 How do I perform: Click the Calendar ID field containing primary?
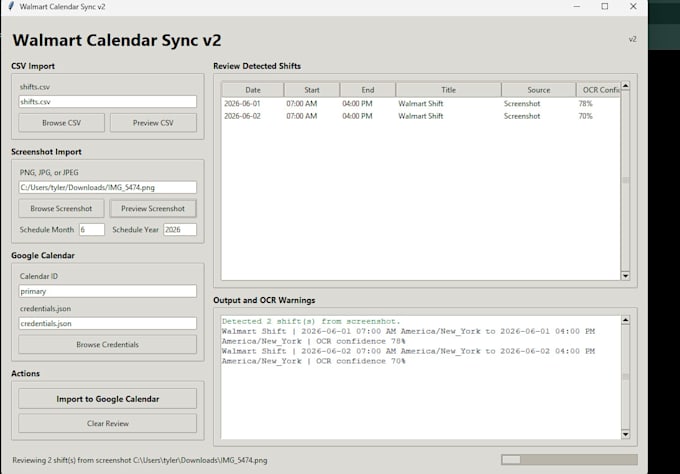click(x=108, y=291)
